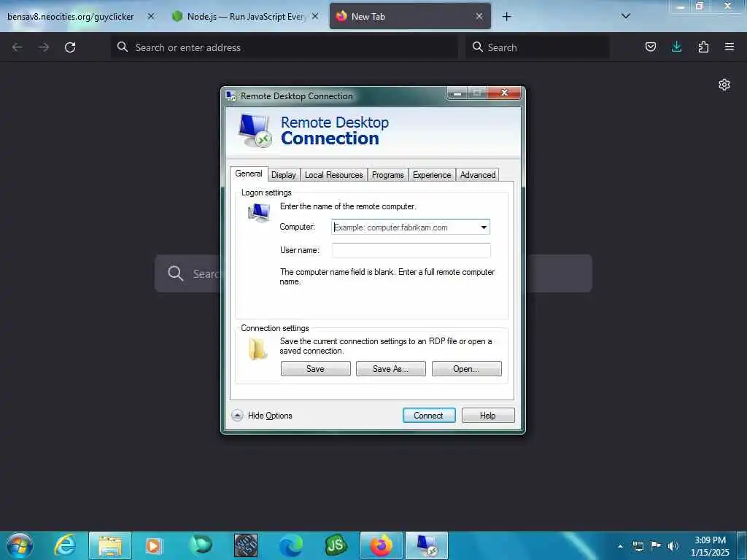Close the Remote Desktop Connection dialog
The width and height of the screenshot is (747, 560).
pos(505,93)
